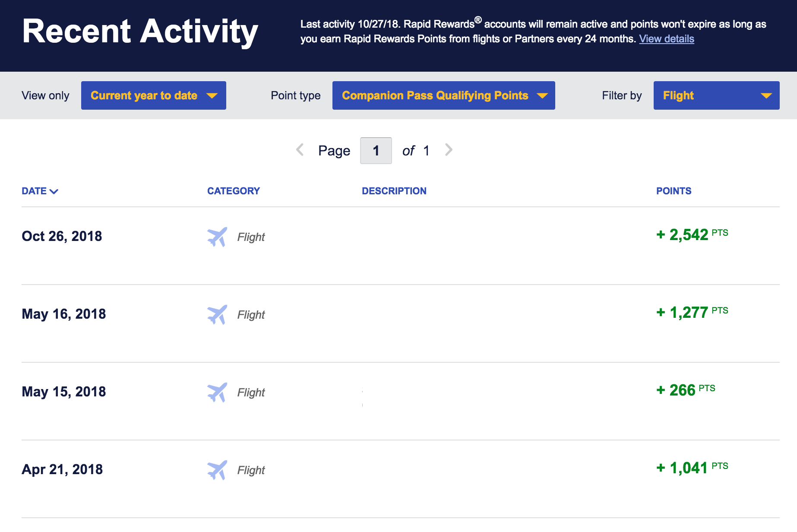Viewport: 797px width, 532px height.
Task: Click the airplane icon for May 15, 2018
Action: (217, 392)
